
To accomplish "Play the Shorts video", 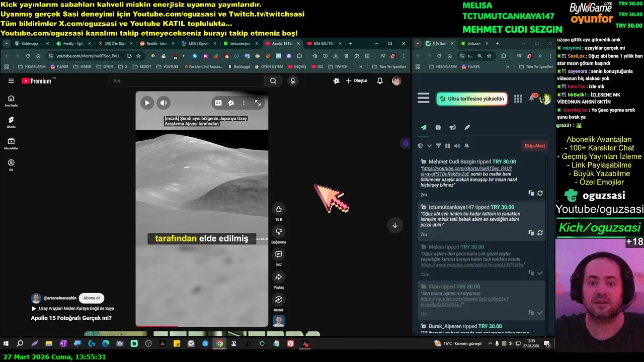I will (x=147, y=103).
